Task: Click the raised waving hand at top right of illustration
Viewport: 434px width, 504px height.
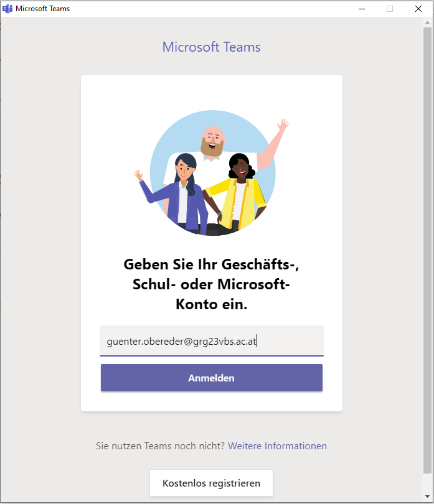Action: pyautogui.click(x=283, y=125)
